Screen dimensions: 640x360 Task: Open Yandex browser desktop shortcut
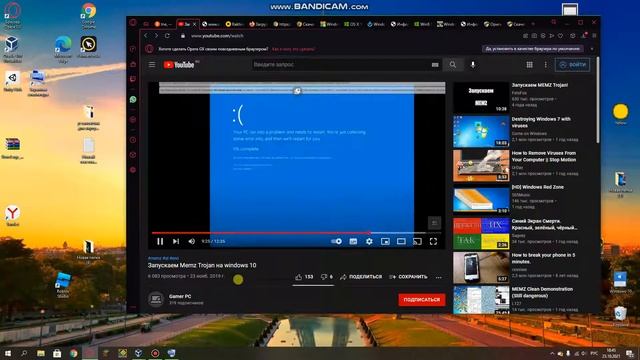(x=12, y=216)
